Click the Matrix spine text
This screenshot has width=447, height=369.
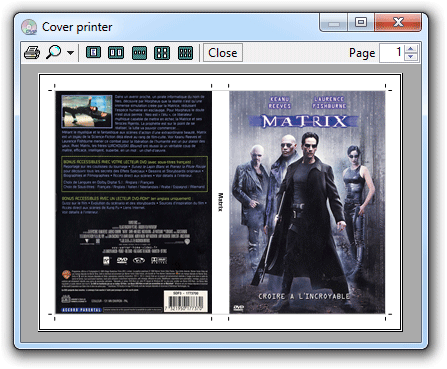(220, 202)
